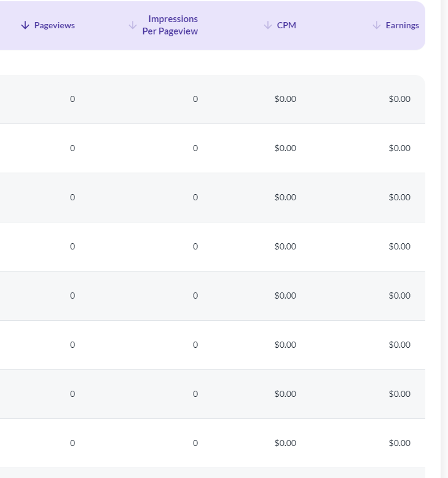Select third row's Impressions Per Pageview value
This screenshot has height=478, width=448.
(195, 197)
